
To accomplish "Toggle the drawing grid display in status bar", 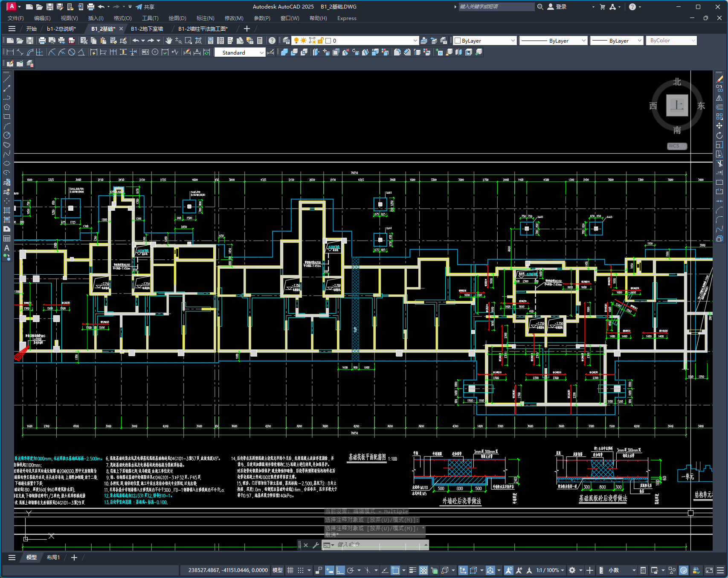I will tap(290, 570).
